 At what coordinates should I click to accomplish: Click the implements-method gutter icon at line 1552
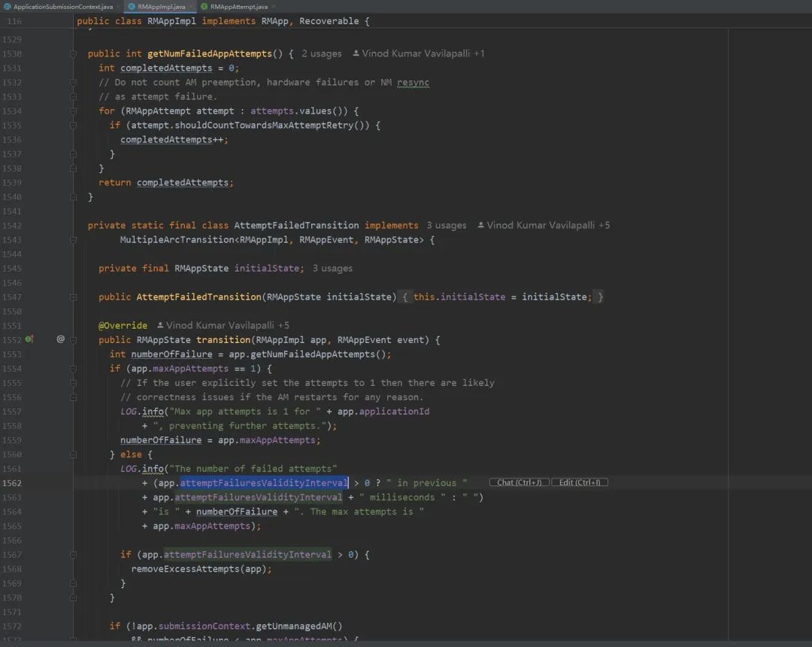(x=29, y=339)
